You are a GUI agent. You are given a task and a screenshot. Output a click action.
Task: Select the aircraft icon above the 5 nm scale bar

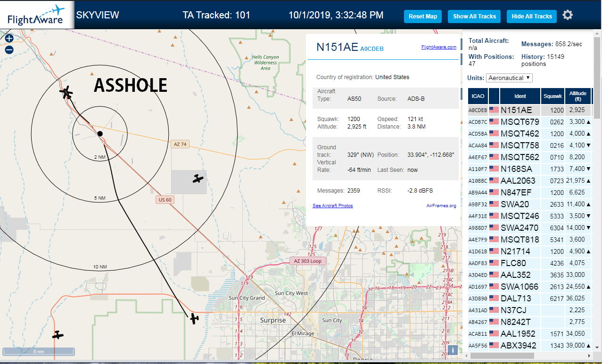pyautogui.click(x=58, y=335)
